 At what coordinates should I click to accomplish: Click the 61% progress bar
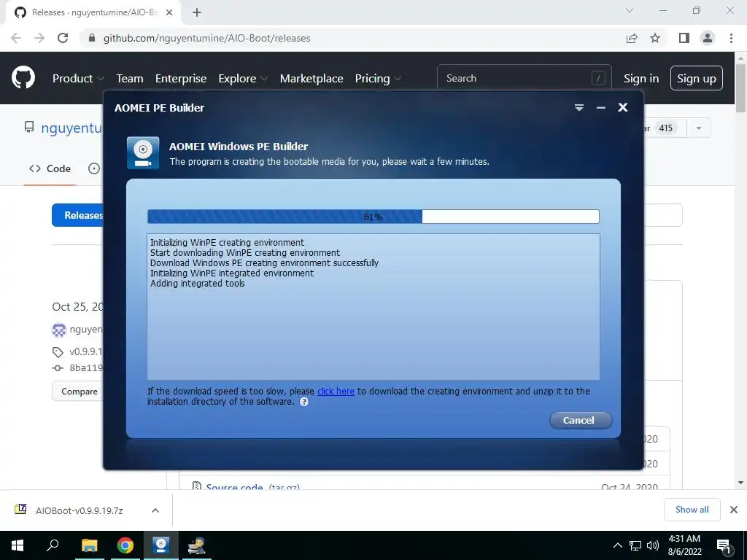tap(373, 217)
